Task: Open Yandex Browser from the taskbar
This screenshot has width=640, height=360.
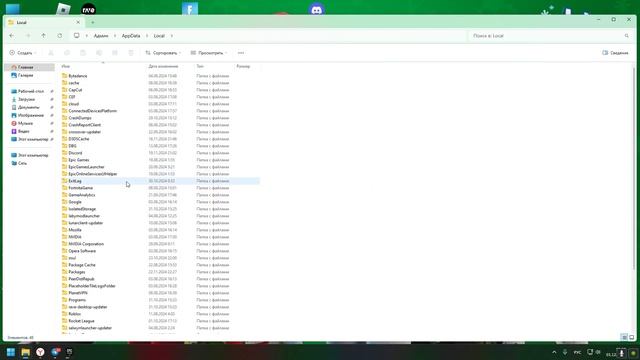Action: (x=40, y=352)
